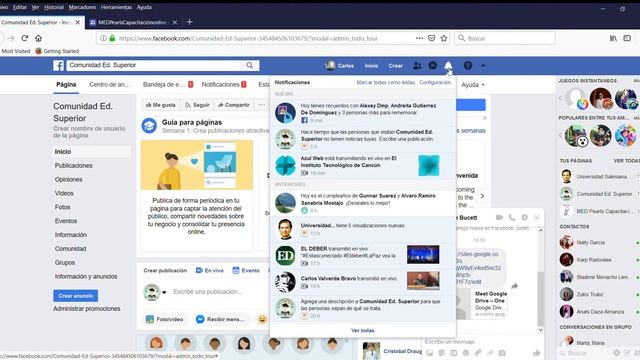Image resolution: width=640 pixels, height=360 pixels.
Task: Open Historial menu in menu bar
Action: pyautogui.click(x=54, y=7)
